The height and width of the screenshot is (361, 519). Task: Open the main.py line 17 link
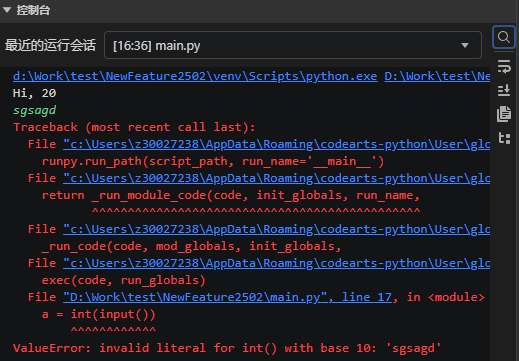pos(227,297)
